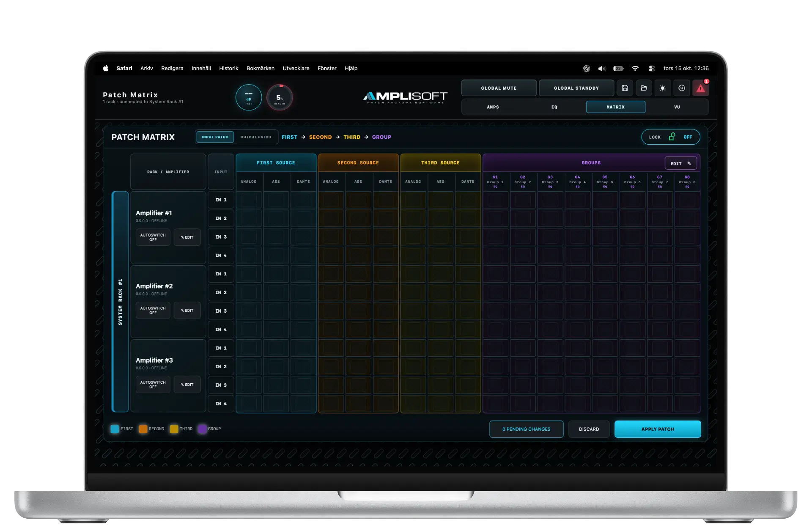812x528 pixels.
Task: Click the G5 Group 5 column header
Action: tap(605, 181)
